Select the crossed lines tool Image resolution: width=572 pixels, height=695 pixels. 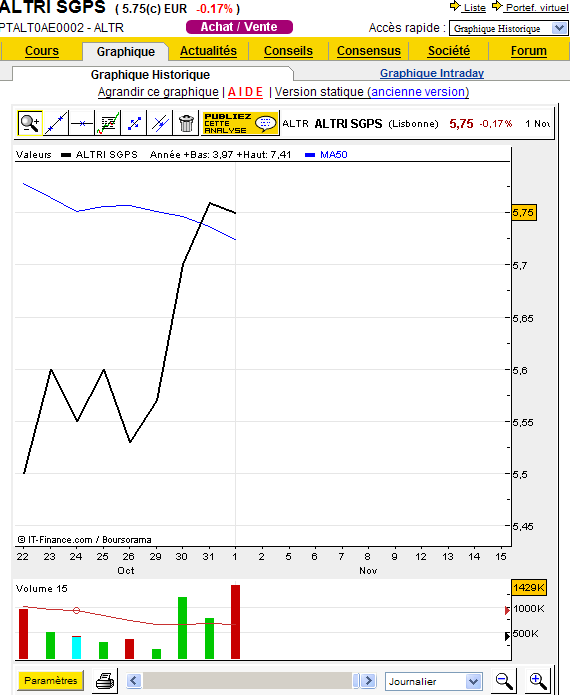(x=160, y=123)
